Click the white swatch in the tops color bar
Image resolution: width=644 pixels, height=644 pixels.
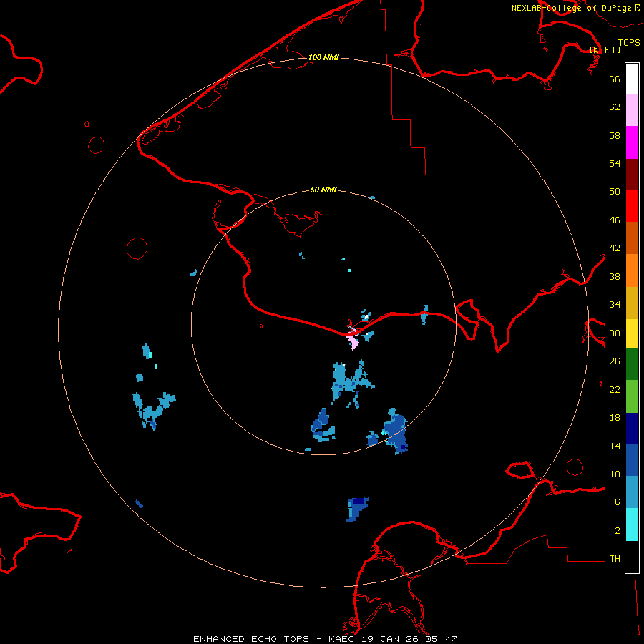point(632,79)
